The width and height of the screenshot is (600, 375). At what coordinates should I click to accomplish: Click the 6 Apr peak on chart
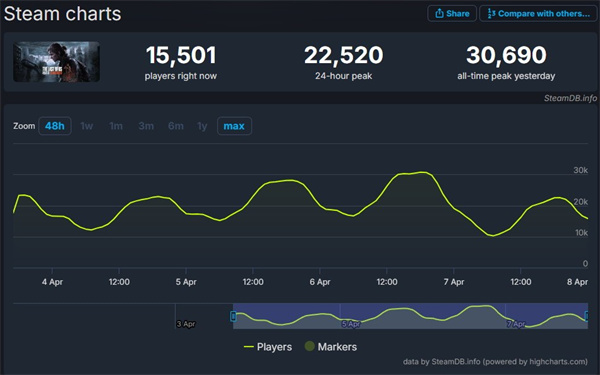422,172
